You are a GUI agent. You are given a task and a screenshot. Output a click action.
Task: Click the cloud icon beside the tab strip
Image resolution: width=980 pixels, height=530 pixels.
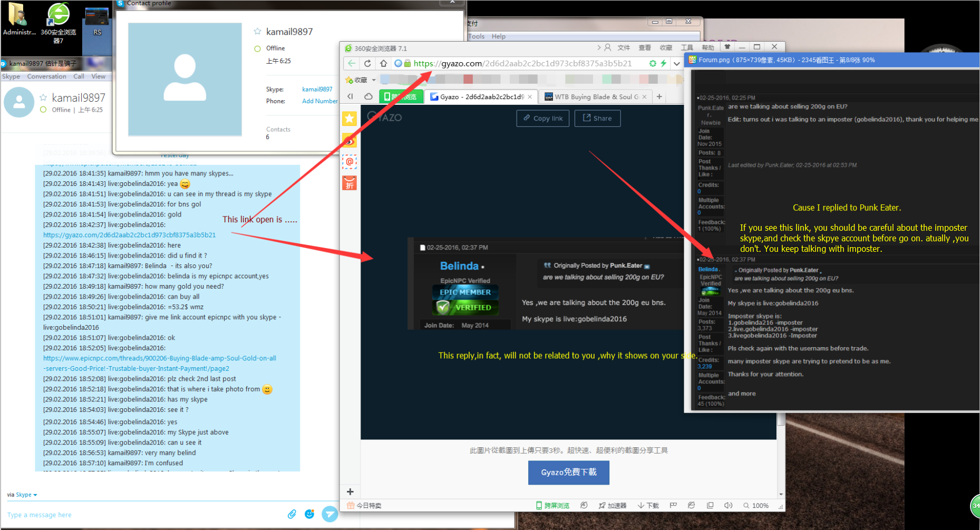point(368,96)
